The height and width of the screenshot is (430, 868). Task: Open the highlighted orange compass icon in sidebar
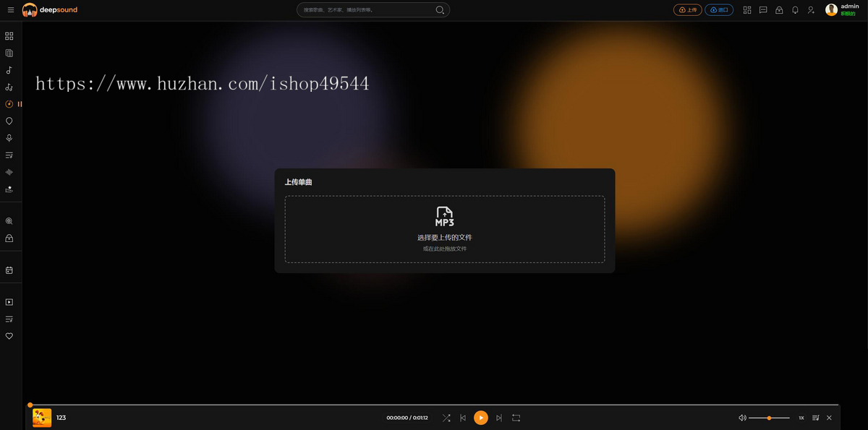click(x=9, y=104)
